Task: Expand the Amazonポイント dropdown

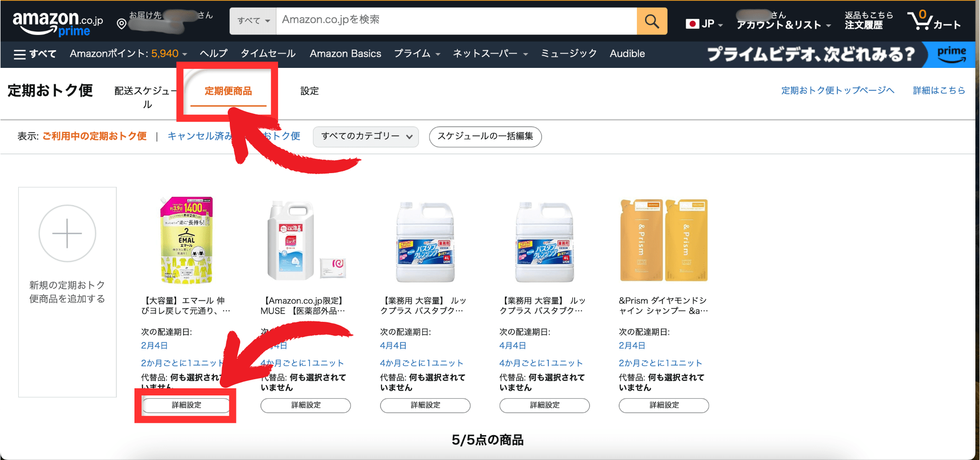Action: (x=128, y=54)
